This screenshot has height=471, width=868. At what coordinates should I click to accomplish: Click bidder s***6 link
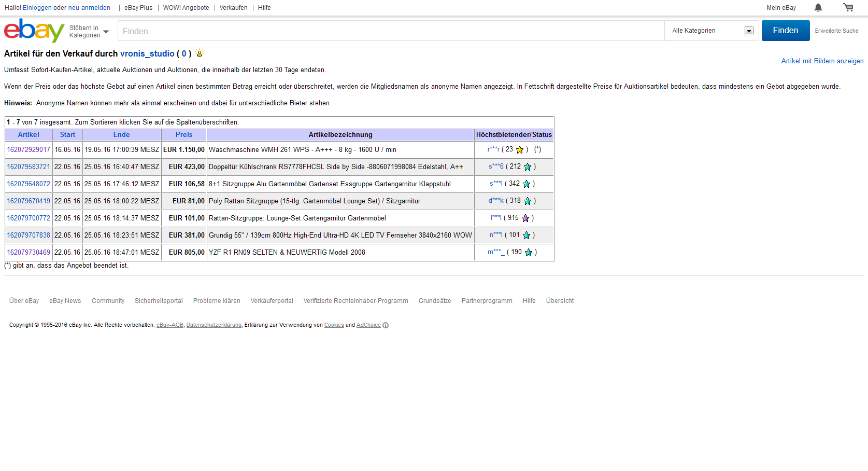pos(496,167)
